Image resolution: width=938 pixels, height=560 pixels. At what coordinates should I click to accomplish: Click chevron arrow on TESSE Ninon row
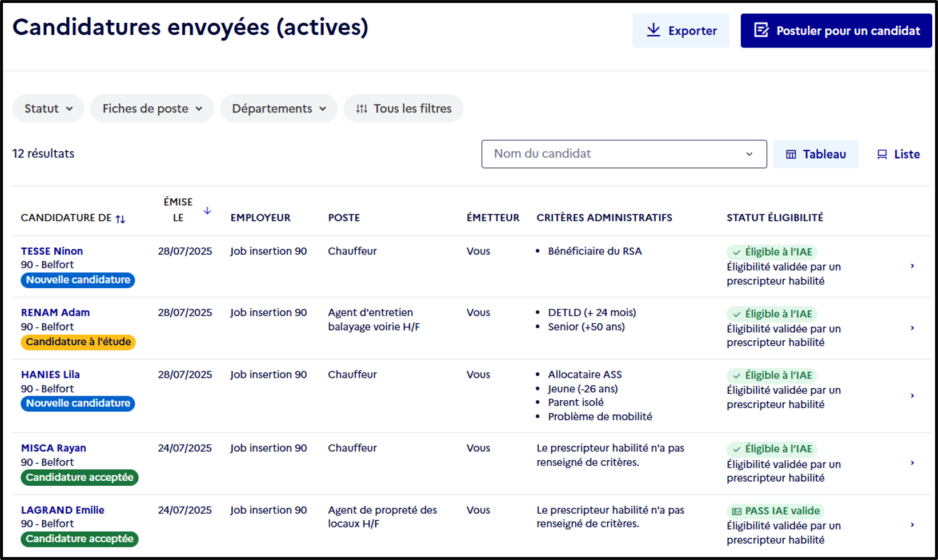coord(912,266)
